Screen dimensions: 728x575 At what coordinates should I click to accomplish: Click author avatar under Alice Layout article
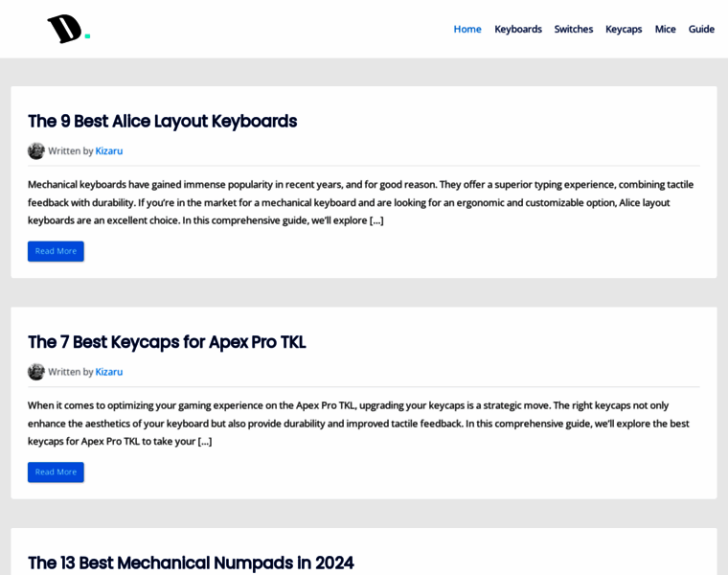point(36,151)
